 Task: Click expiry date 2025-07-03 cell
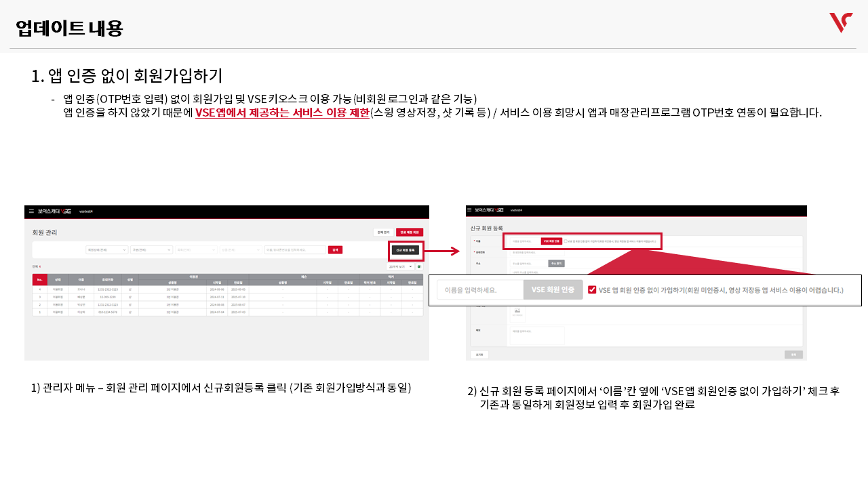238,312
